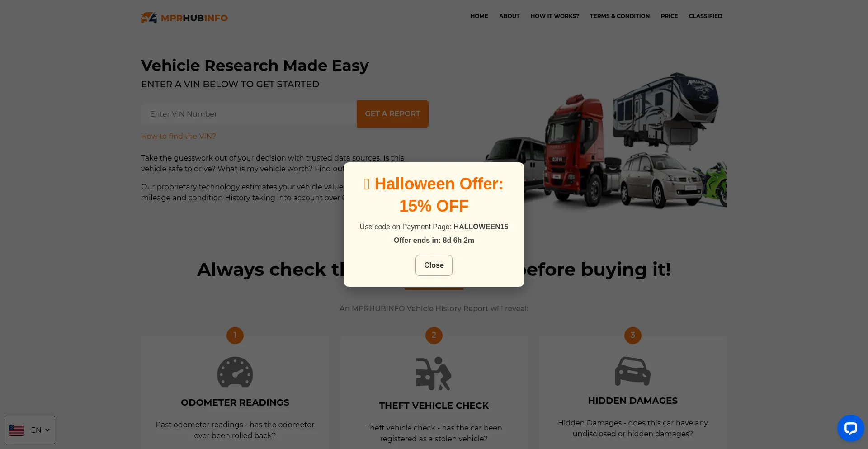This screenshot has width=868, height=449.
Task: Close the Halloween offer popup
Action: coord(434,265)
